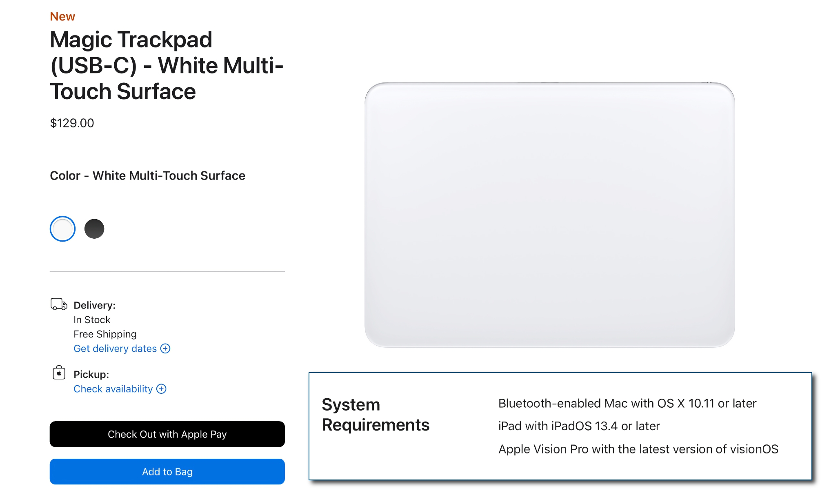Image resolution: width=840 pixels, height=504 pixels.
Task: Click the Add to Bag button
Action: click(x=167, y=472)
